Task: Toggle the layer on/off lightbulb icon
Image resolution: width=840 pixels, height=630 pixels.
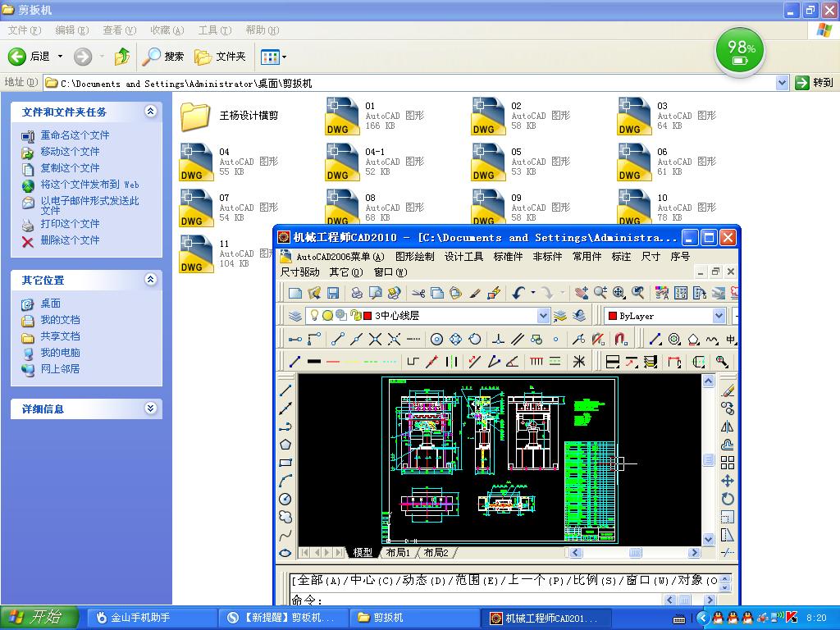Action: click(x=314, y=316)
